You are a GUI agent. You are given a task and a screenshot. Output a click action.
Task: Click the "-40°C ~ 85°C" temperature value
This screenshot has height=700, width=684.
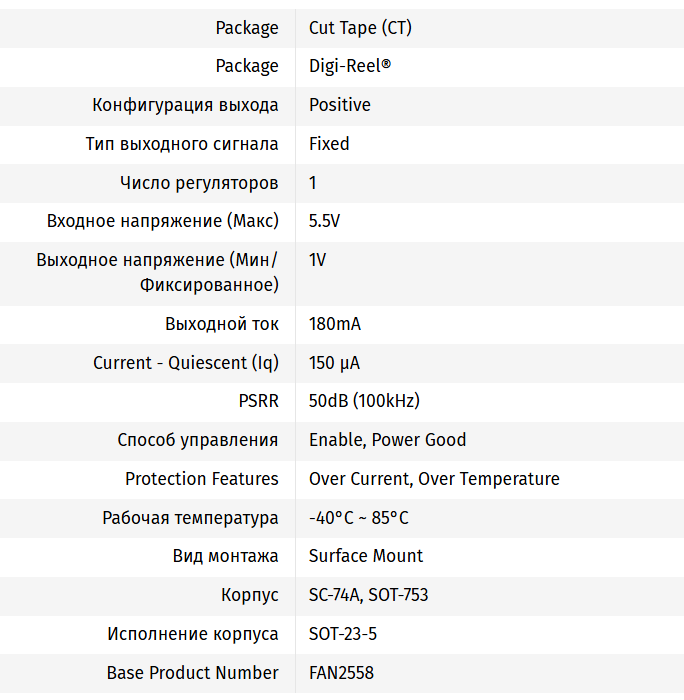click(x=358, y=518)
